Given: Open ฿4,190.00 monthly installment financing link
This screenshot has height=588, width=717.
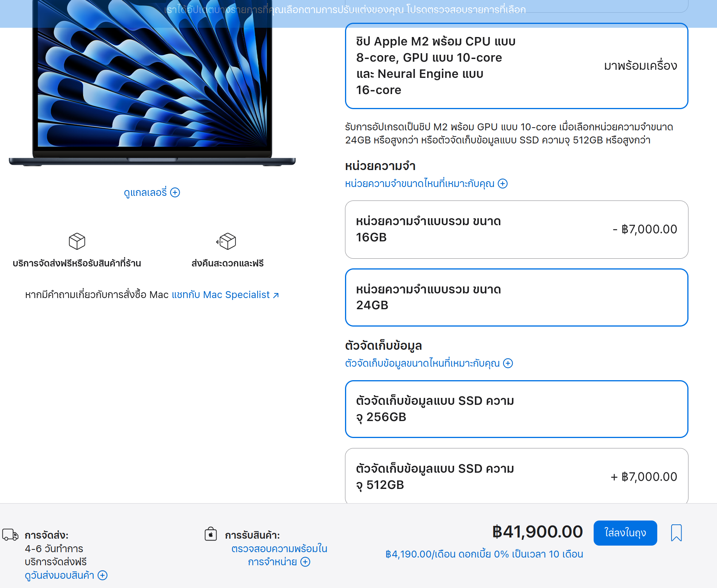Looking at the screenshot, I should click(484, 554).
